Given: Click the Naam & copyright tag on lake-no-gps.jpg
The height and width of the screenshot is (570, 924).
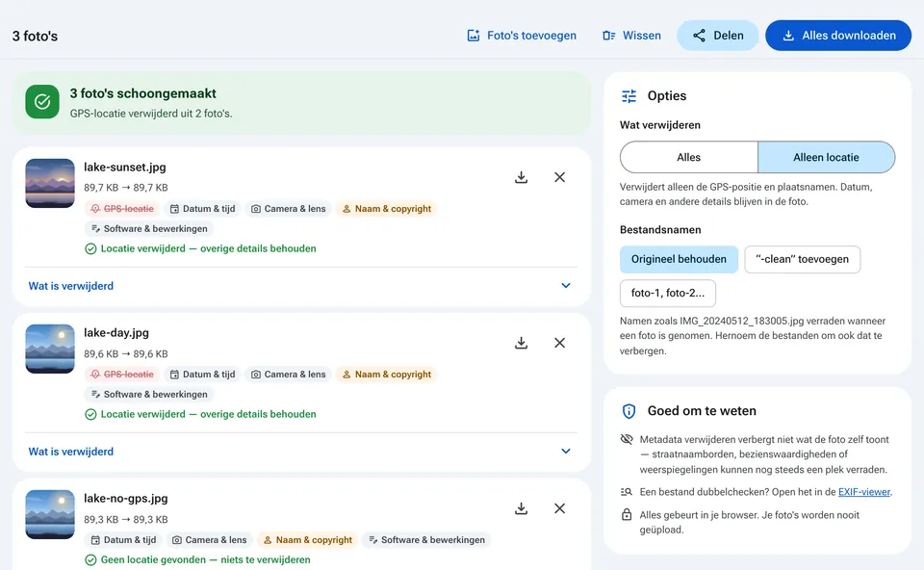Looking at the screenshot, I should [308, 540].
